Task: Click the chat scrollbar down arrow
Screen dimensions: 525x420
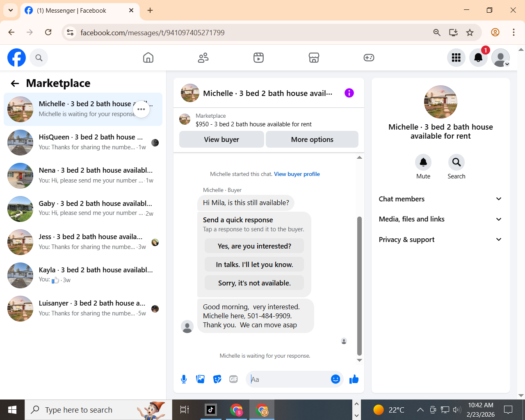Action: (x=359, y=361)
